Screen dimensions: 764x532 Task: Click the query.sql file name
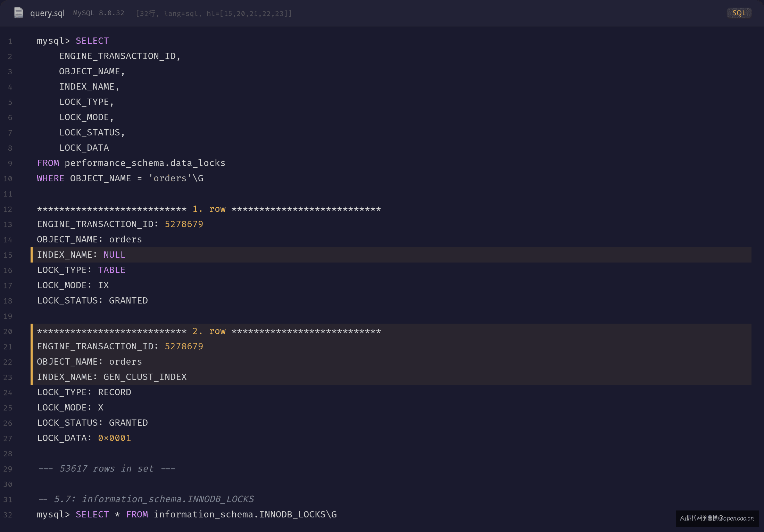point(47,13)
